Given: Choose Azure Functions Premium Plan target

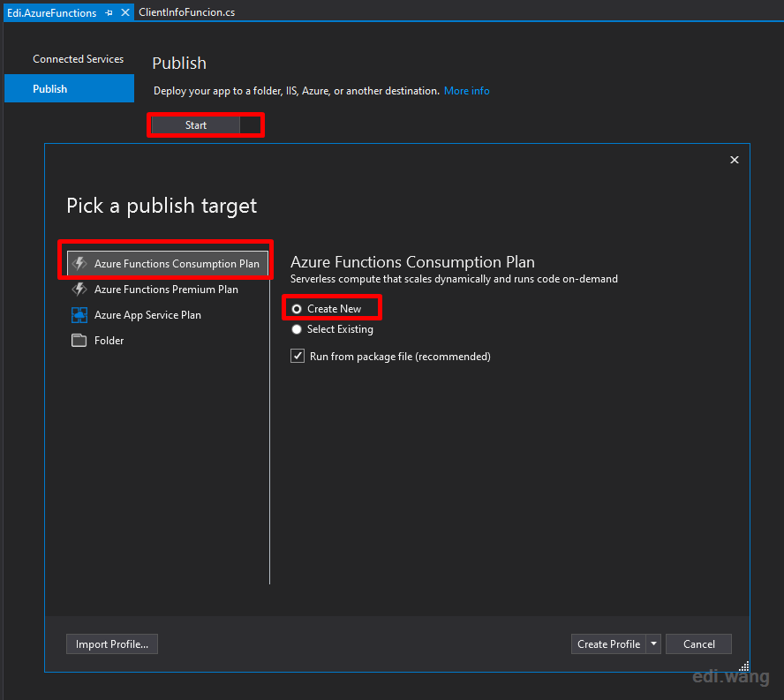Looking at the screenshot, I should tap(168, 289).
